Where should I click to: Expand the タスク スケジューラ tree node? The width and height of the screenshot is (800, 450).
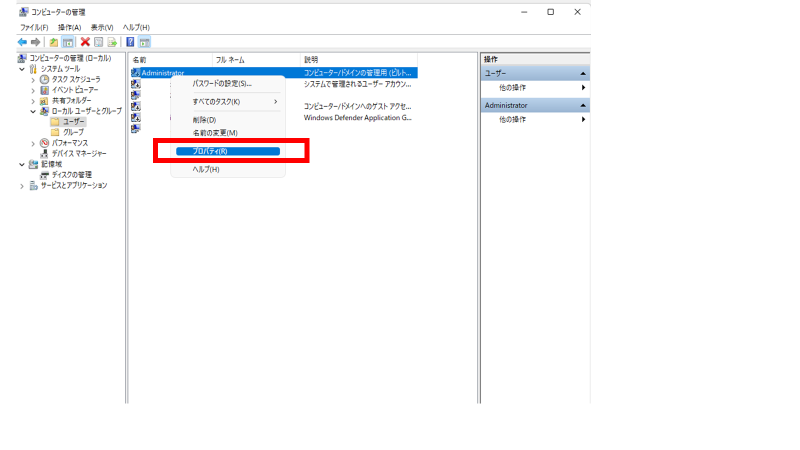point(33,80)
